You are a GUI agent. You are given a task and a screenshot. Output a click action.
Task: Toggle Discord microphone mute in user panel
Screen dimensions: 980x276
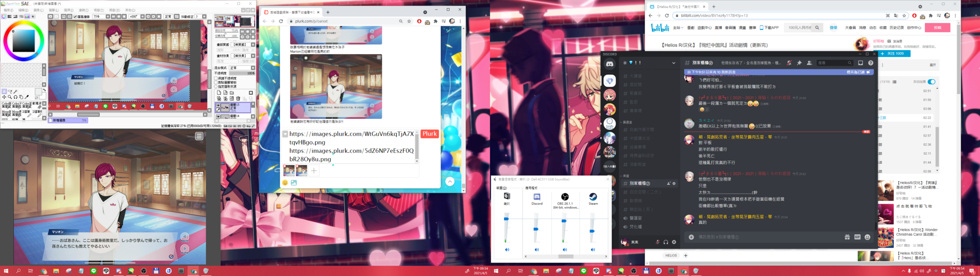pos(657,242)
